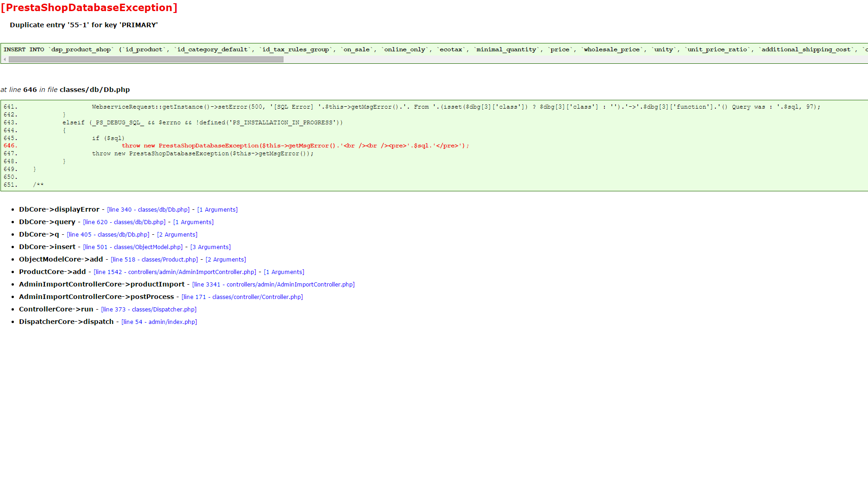Click the DbCore->query method name
Image resolution: width=868 pixels, height=488 pixels.
(x=47, y=222)
